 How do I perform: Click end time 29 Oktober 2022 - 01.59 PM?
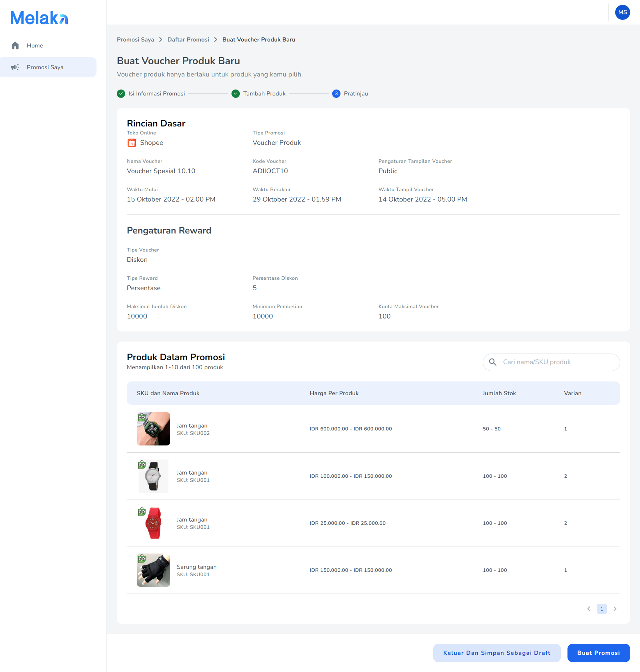click(x=297, y=199)
